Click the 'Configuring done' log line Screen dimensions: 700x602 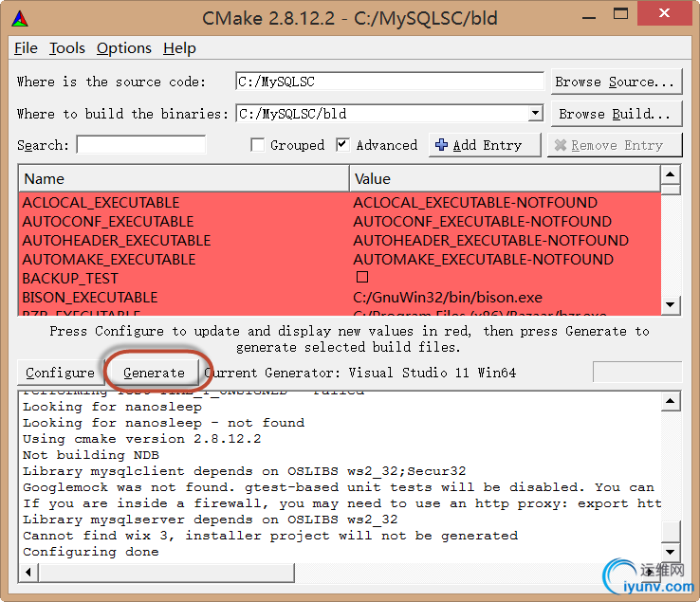tap(91, 552)
